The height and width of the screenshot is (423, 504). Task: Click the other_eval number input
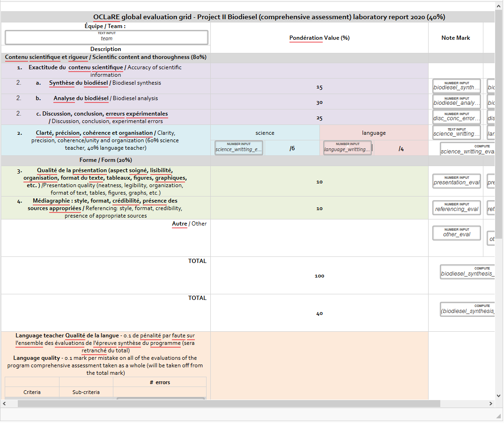[456, 233]
